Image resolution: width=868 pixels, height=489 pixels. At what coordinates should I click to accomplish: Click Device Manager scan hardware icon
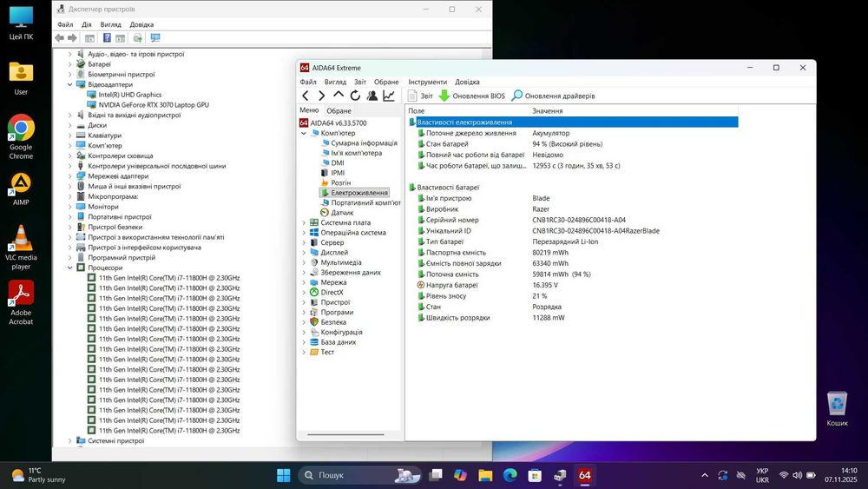click(x=155, y=37)
